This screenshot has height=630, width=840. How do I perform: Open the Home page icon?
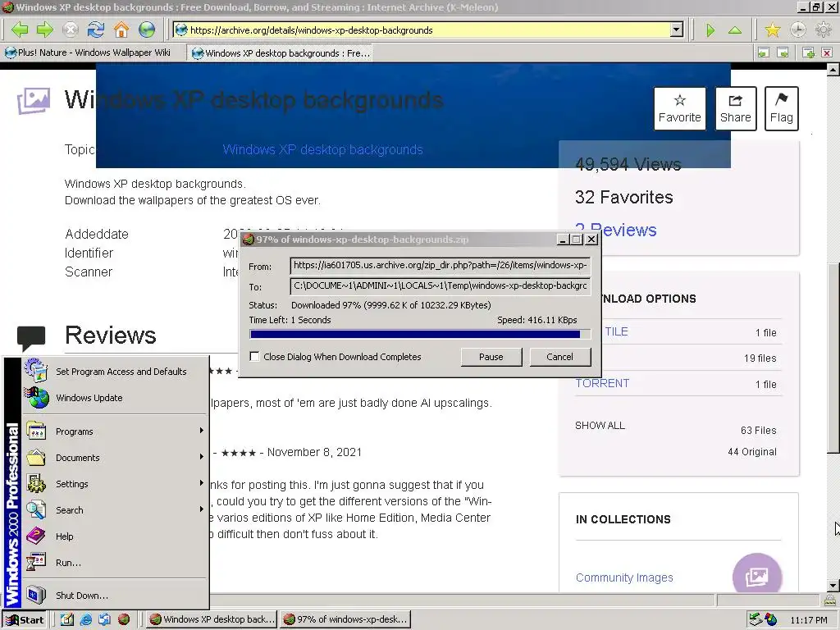[x=121, y=30]
